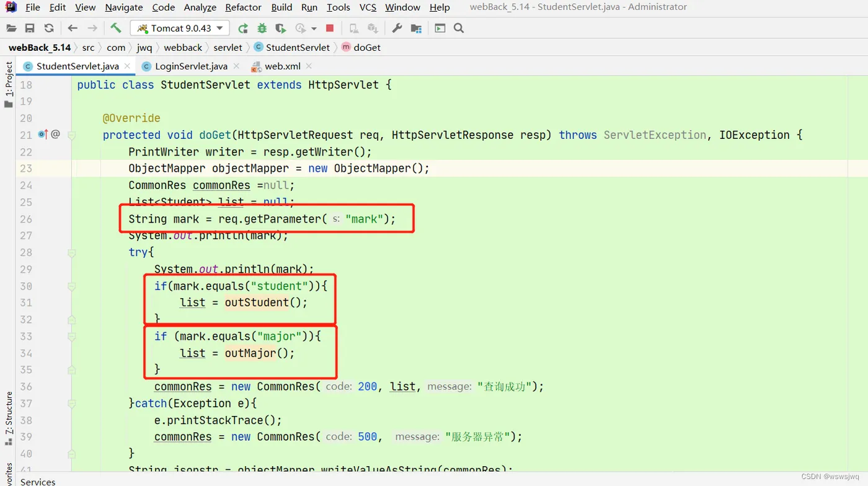868x486 pixels.
Task: Open the Edit menu
Action: pos(58,7)
